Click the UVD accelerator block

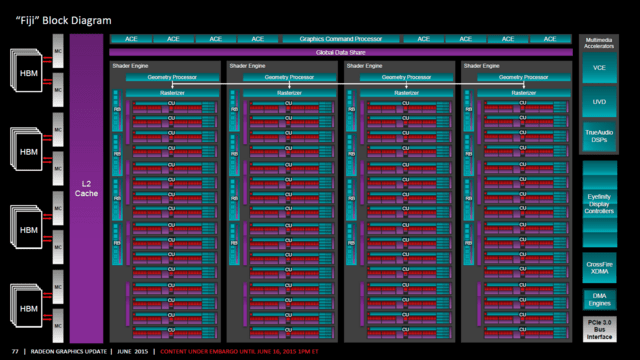[x=599, y=102]
